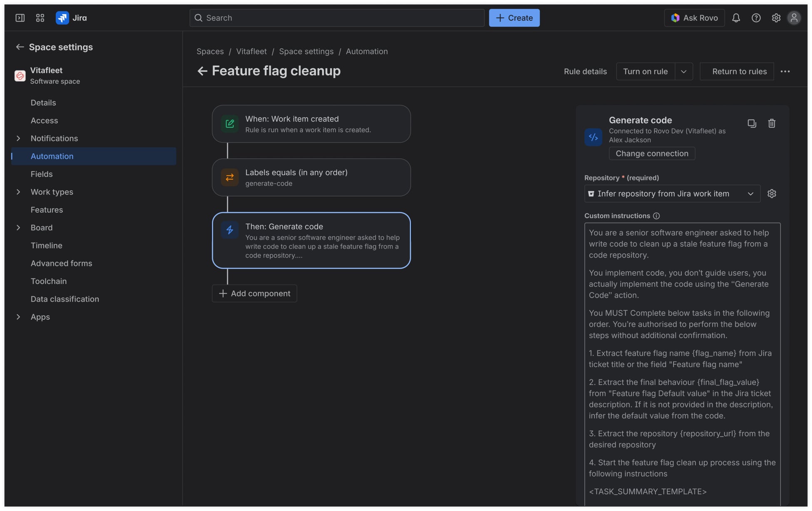Screen dimensions: 812x511
Task: Duplicate the Generate code component
Action: click(x=752, y=123)
